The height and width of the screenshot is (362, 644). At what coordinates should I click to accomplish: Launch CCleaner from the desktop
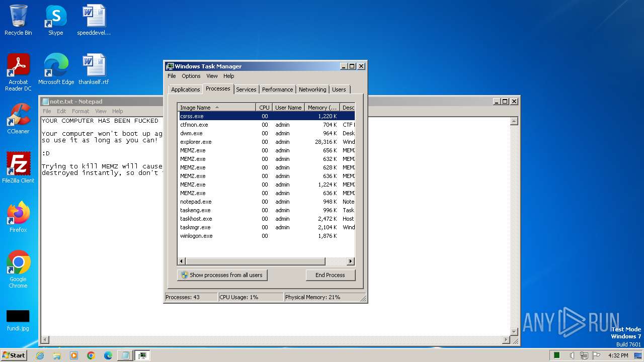(18, 119)
